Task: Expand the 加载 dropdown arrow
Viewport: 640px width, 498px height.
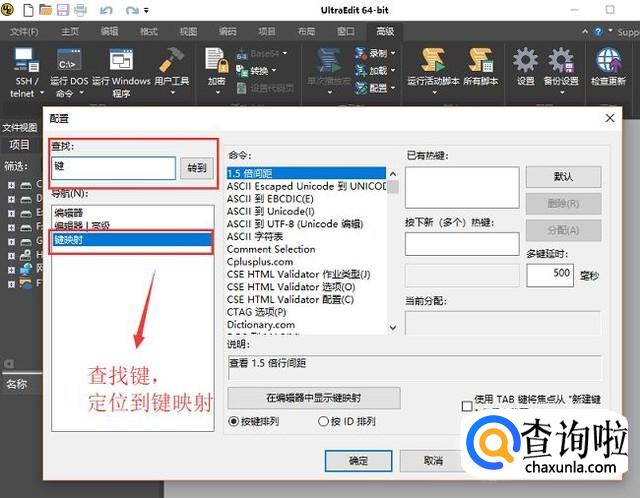Action: tap(393, 70)
